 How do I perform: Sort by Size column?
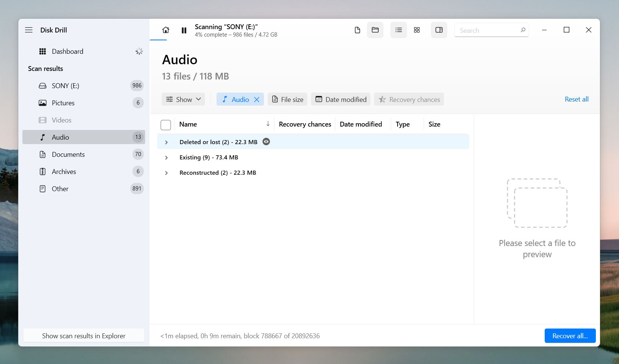434,124
